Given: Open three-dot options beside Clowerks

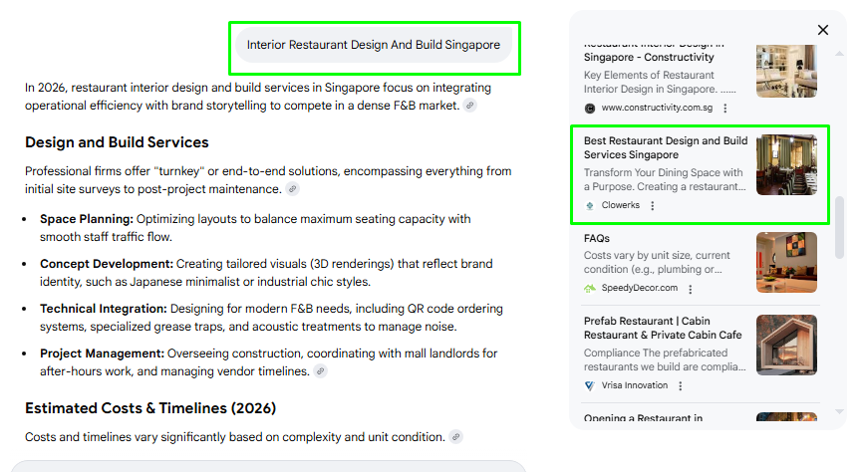Looking at the screenshot, I should [653, 206].
